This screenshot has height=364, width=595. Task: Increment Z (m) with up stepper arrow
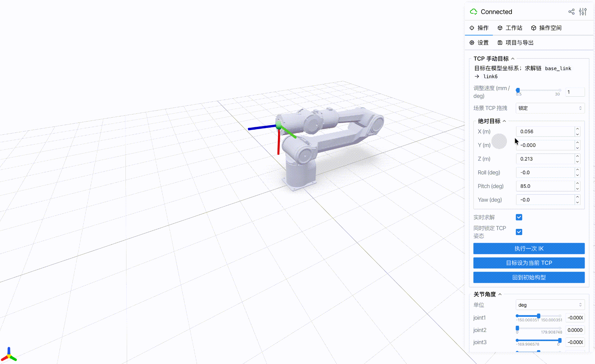tap(578, 156)
